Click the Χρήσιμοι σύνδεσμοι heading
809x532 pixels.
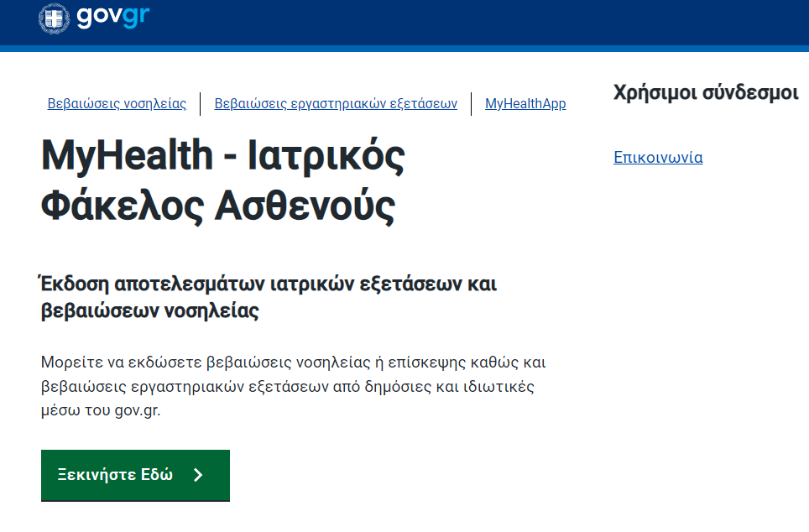tap(705, 93)
